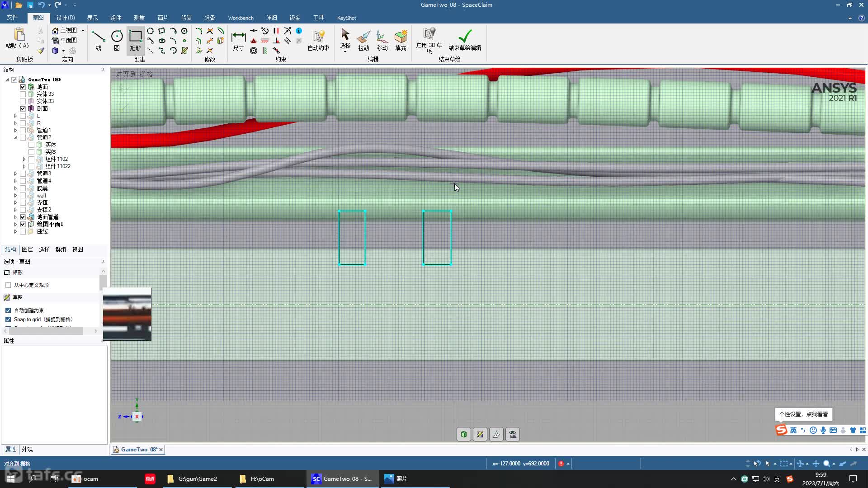Click the parallel constraint red bars icon
This screenshot has height=488, width=868.
pyautogui.click(x=276, y=31)
